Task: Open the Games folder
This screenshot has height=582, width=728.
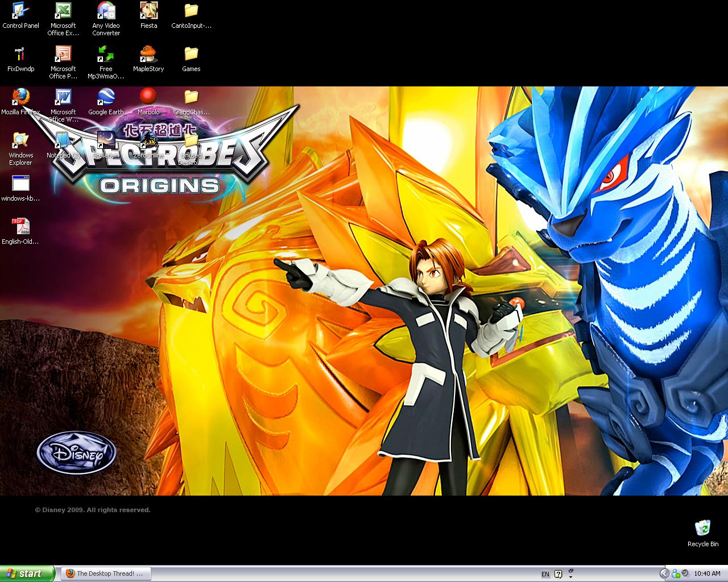Action: (191, 59)
